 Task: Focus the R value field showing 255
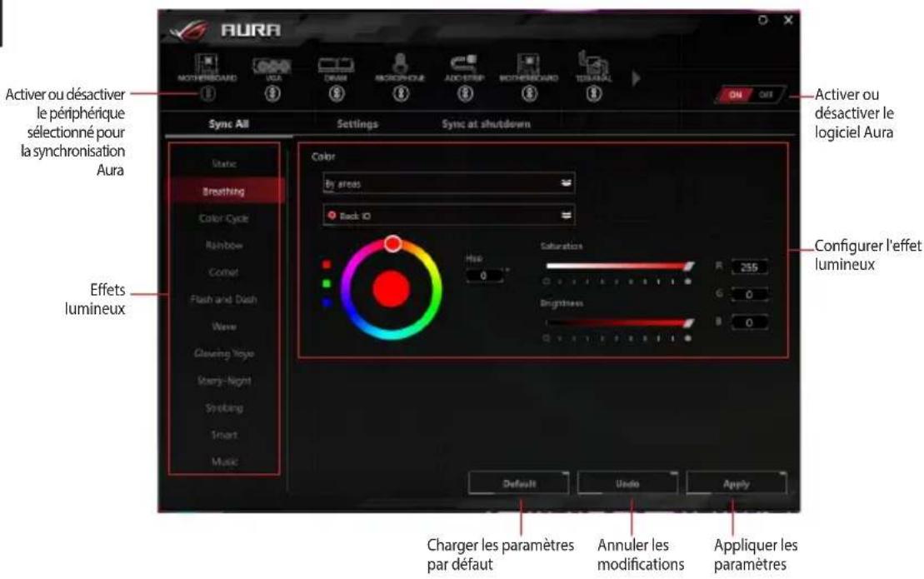tap(749, 267)
